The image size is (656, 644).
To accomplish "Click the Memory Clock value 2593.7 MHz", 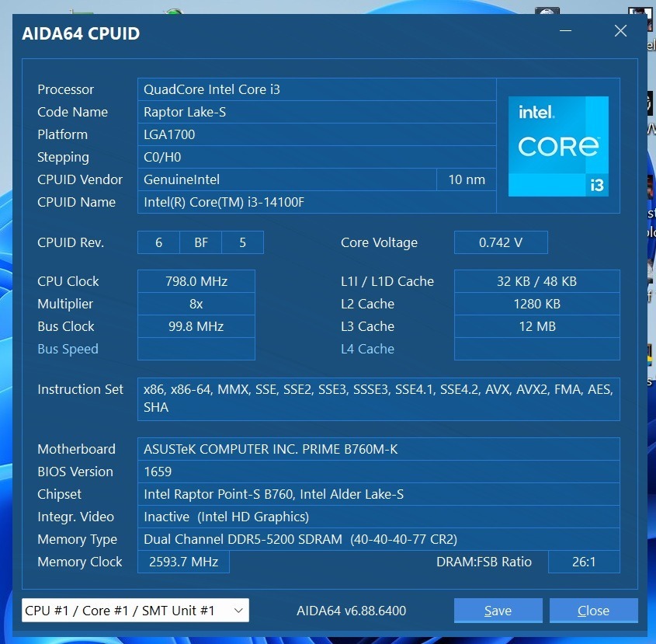I will coord(184,562).
